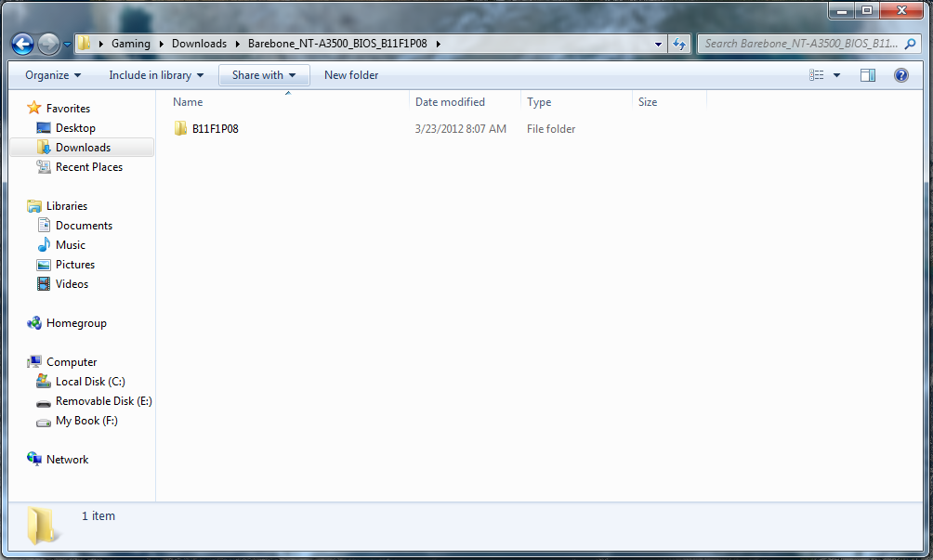The height and width of the screenshot is (560, 933).
Task: Expand the arrow after the Downloads breadcrumb
Action: (x=237, y=44)
